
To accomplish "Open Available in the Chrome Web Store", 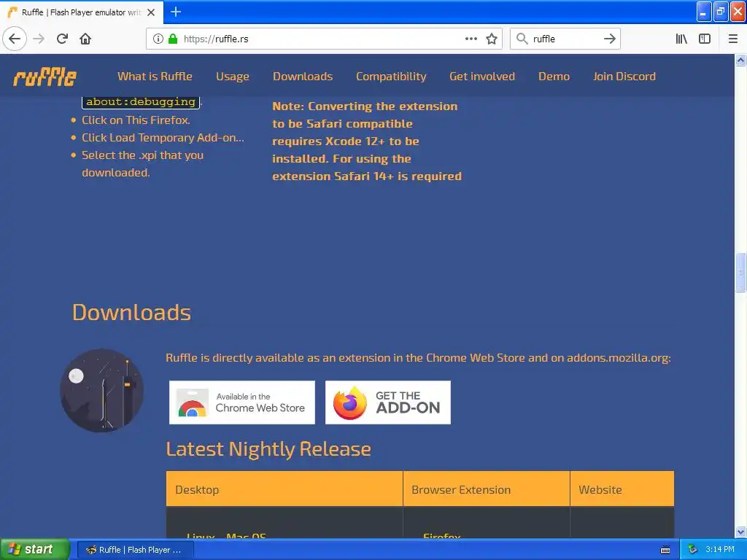I will 242,402.
